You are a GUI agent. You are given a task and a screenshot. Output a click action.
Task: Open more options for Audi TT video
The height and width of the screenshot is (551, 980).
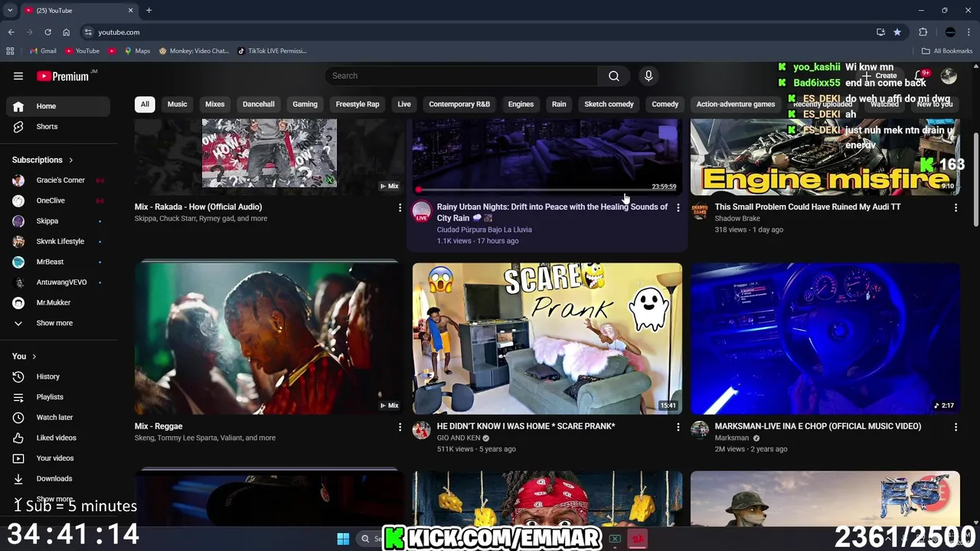point(955,207)
